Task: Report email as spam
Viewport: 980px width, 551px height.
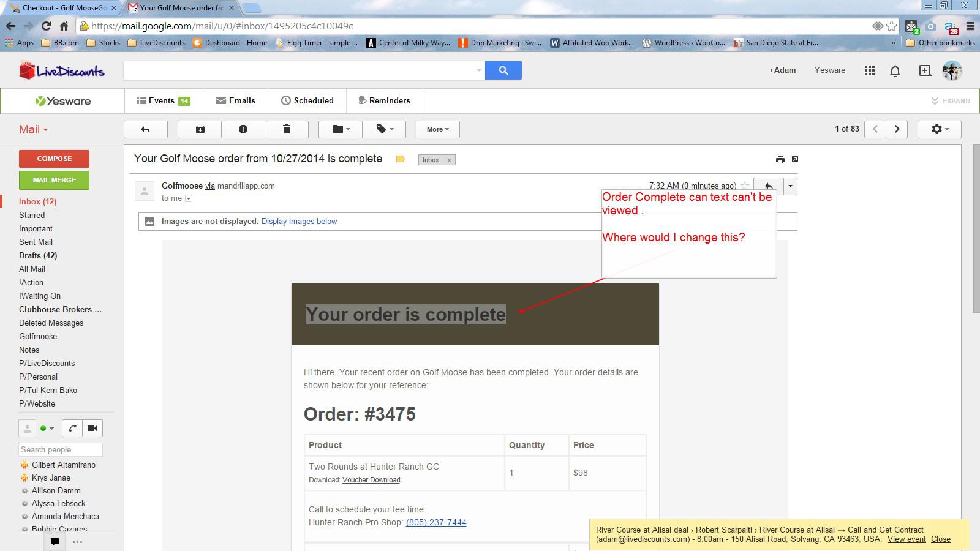Action: (x=243, y=129)
